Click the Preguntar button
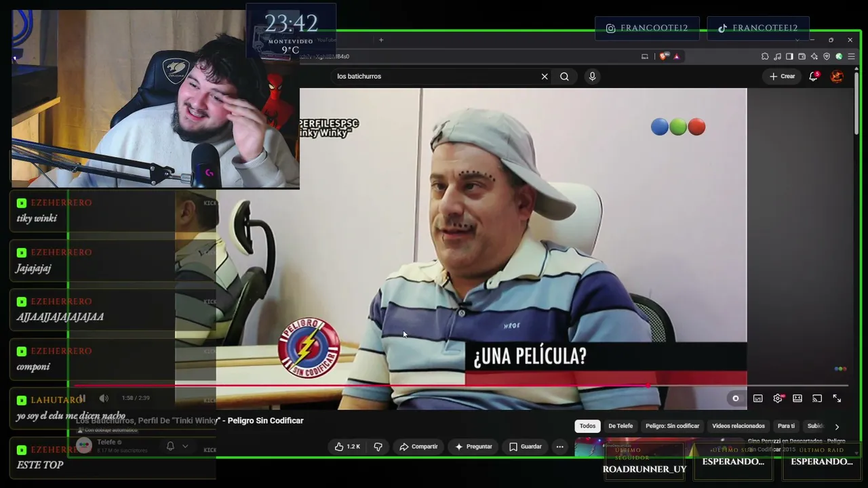The height and width of the screenshot is (488, 868). pyautogui.click(x=473, y=447)
